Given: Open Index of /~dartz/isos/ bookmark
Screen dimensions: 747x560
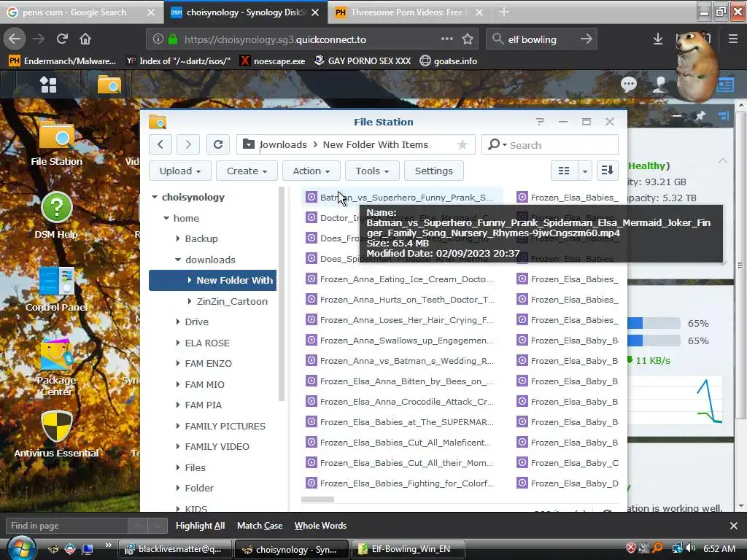Looking at the screenshot, I should pyautogui.click(x=178, y=61).
